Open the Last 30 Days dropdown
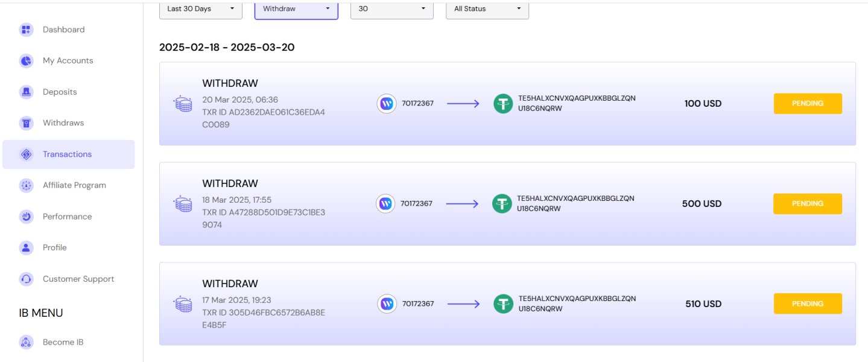The image size is (868, 362). [200, 9]
